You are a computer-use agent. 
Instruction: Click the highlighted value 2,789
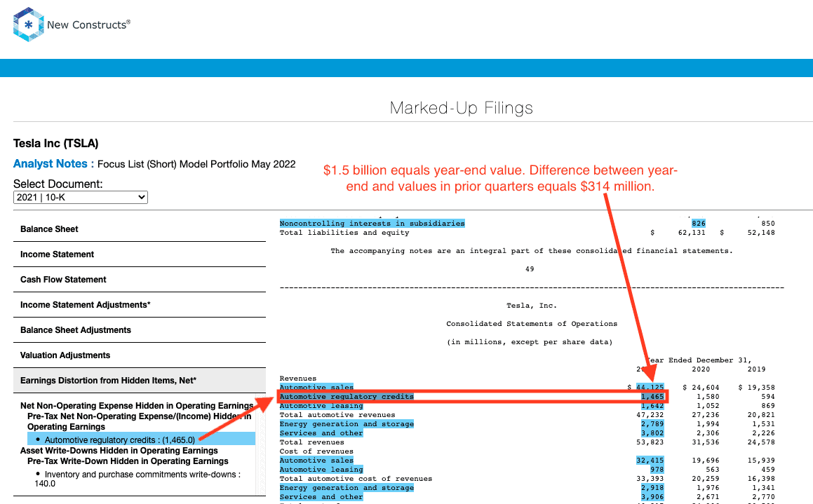652,423
